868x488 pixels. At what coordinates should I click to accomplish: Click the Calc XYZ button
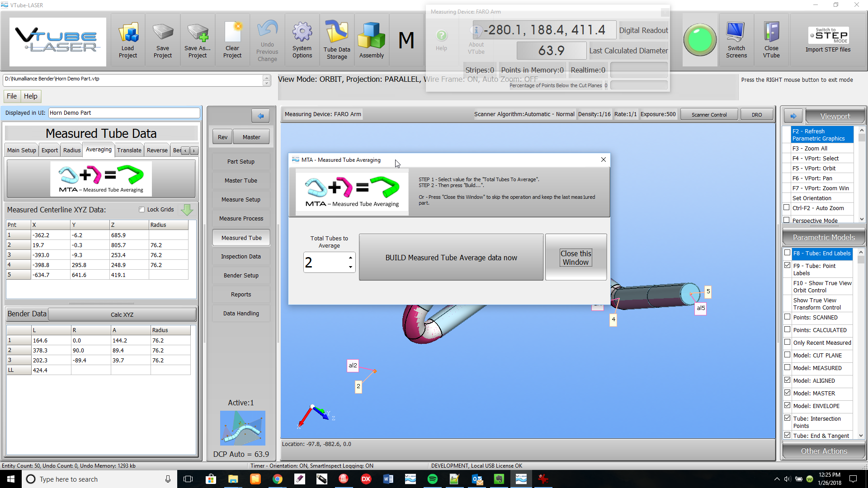[122, 314]
